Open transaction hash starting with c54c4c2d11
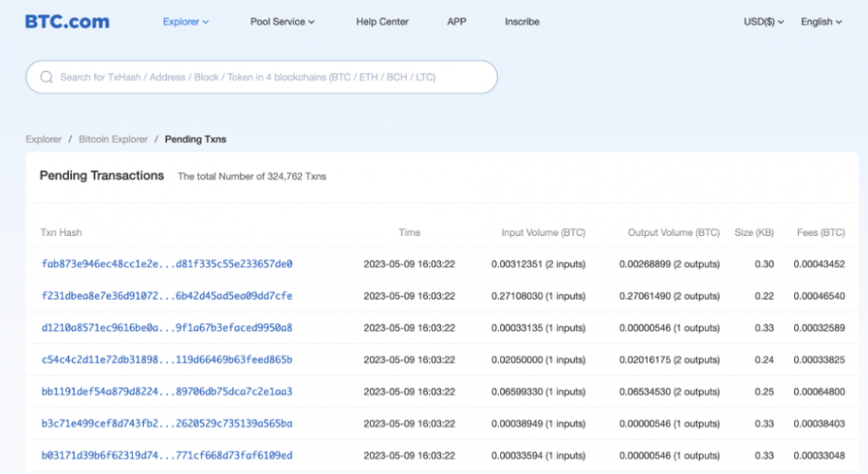This screenshot has height=474, width=868. [167, 360]
